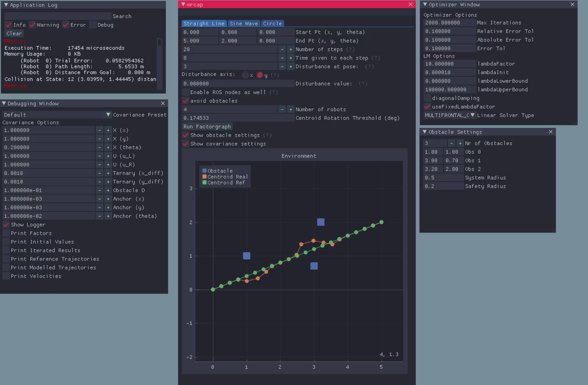This screenshot has height=385, width=588.
Task: Collapse the Optimizer Window header arrow
Action: (x=425, y=5)
